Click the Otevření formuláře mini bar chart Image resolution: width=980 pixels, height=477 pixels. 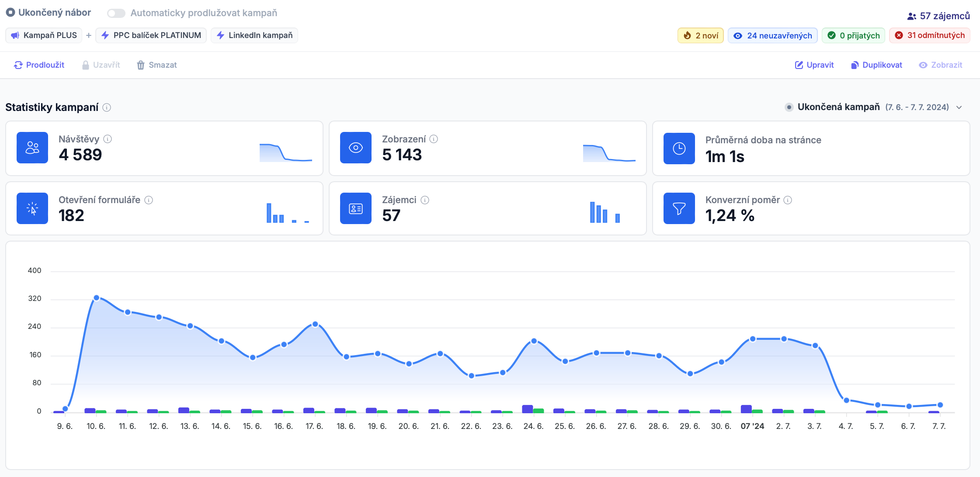pos(288,213)
